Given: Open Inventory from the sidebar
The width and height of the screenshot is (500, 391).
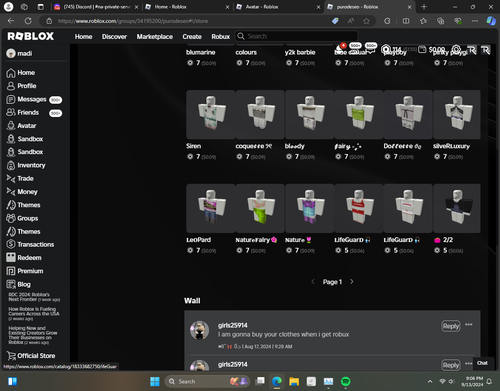Looking at the screenshot, I should pos(26,165).
